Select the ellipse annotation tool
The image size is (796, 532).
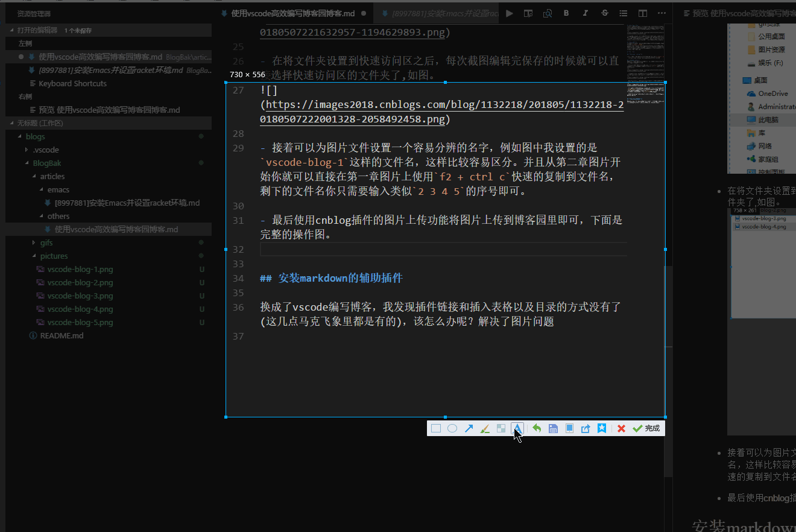pyautogui.click(x=452, y=428)
